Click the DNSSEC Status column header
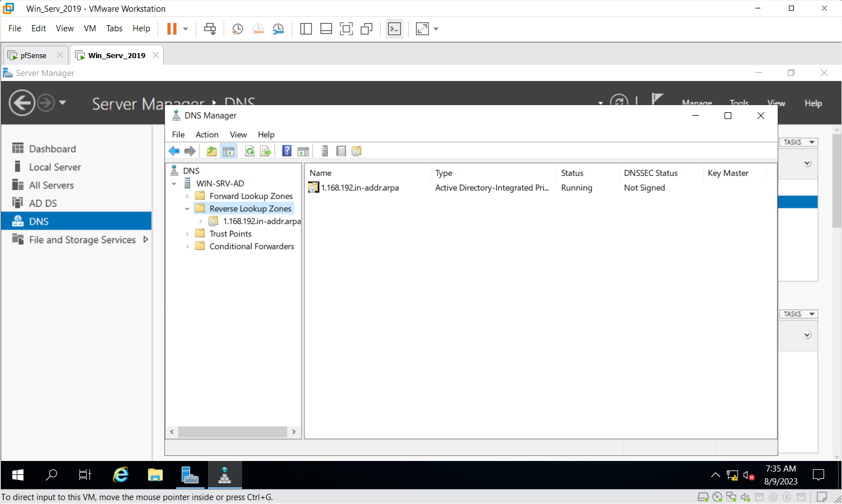Viewport: 842px width, 504px height. [661, 173]
